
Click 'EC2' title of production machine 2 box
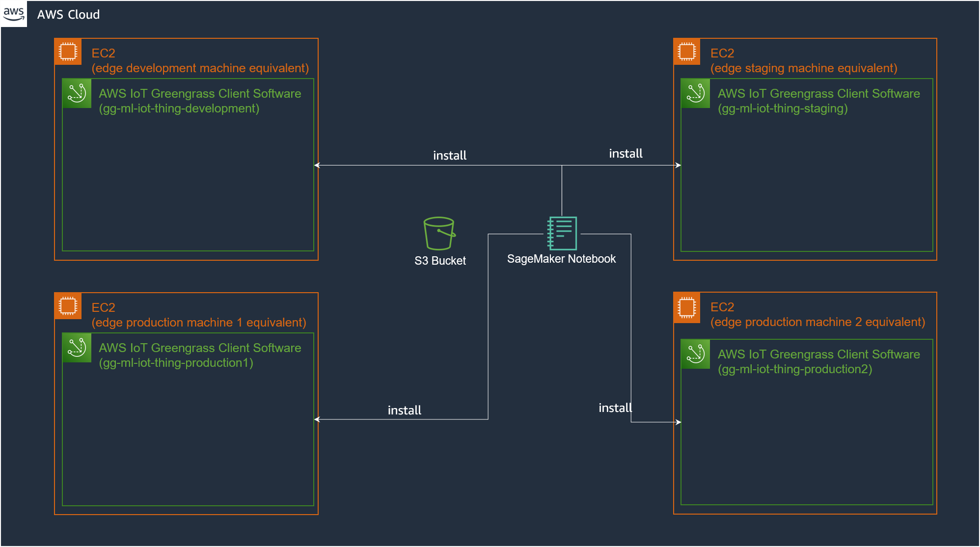tap(722, 307)
